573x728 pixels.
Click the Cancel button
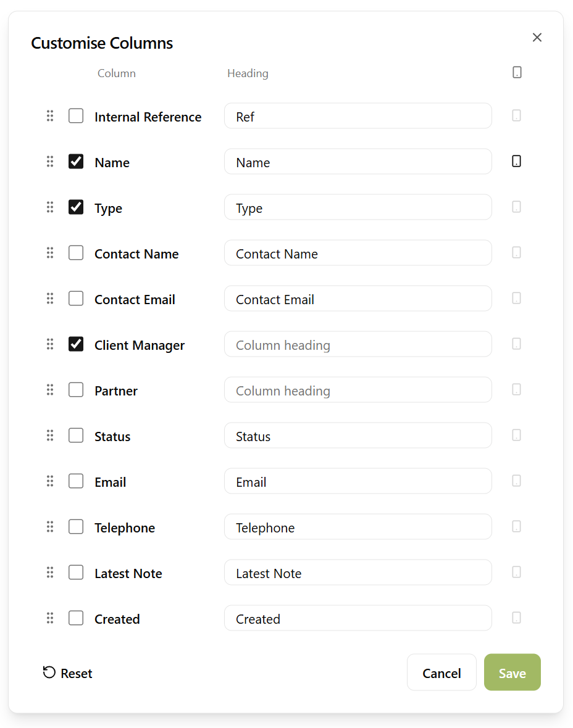click(441, 672)
